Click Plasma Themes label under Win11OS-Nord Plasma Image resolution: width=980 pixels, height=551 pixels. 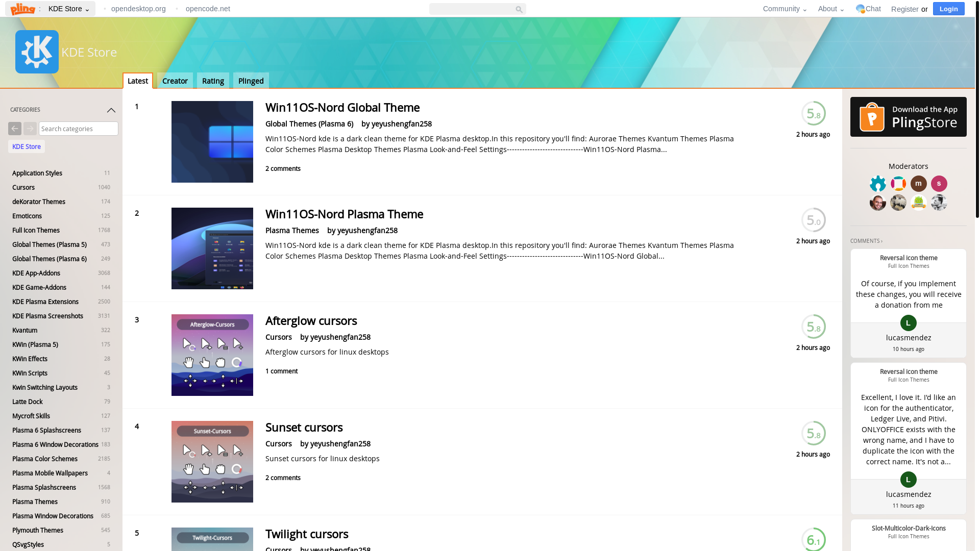click(292, 231)
